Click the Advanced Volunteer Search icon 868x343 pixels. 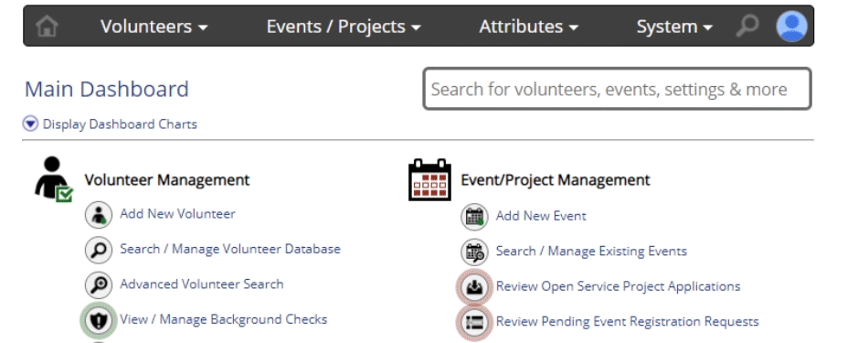(x=99, y=285)
